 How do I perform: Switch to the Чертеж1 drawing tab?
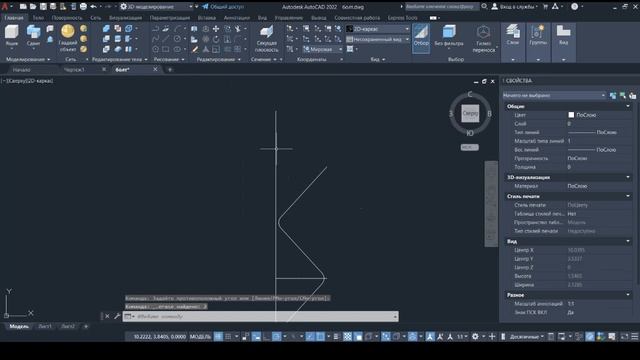74,70
